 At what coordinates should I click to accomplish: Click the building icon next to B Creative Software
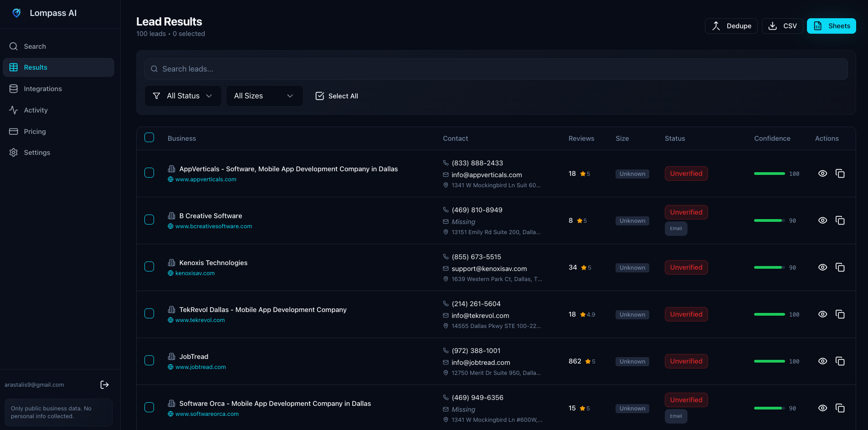[x=172, y=216]
